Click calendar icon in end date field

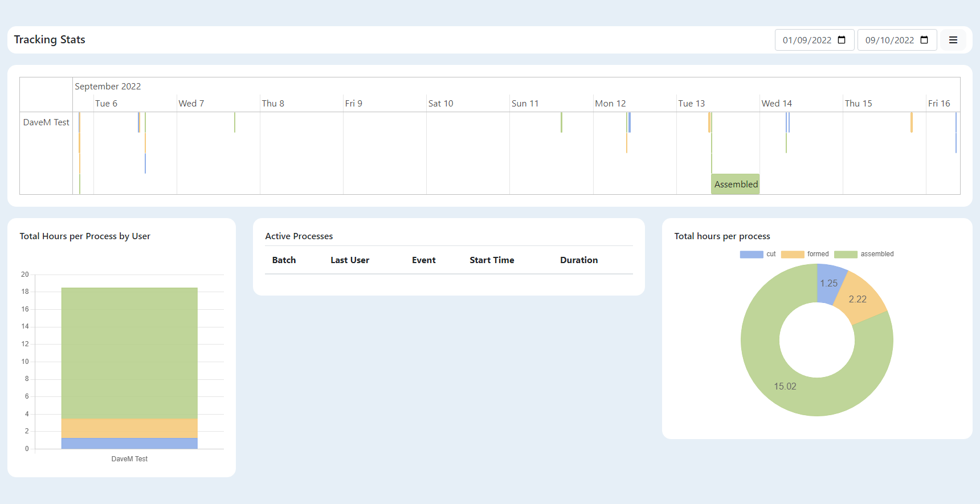coord(924,40)
